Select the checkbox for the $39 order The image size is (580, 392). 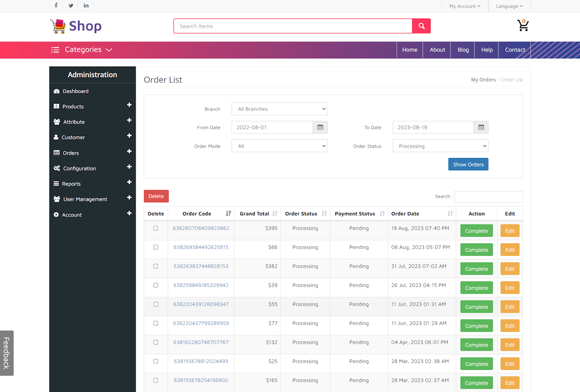pos(156,285)
